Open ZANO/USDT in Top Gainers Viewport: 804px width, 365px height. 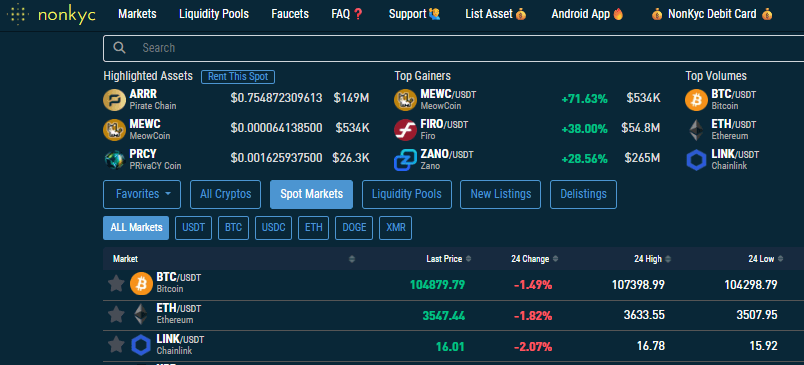click(447, 154)
